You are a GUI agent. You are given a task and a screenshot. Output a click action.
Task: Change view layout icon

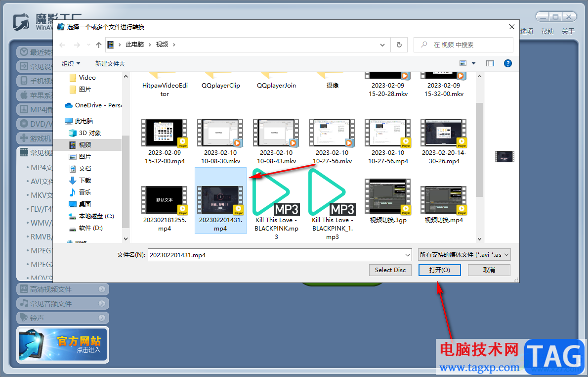tap(463, 63)
